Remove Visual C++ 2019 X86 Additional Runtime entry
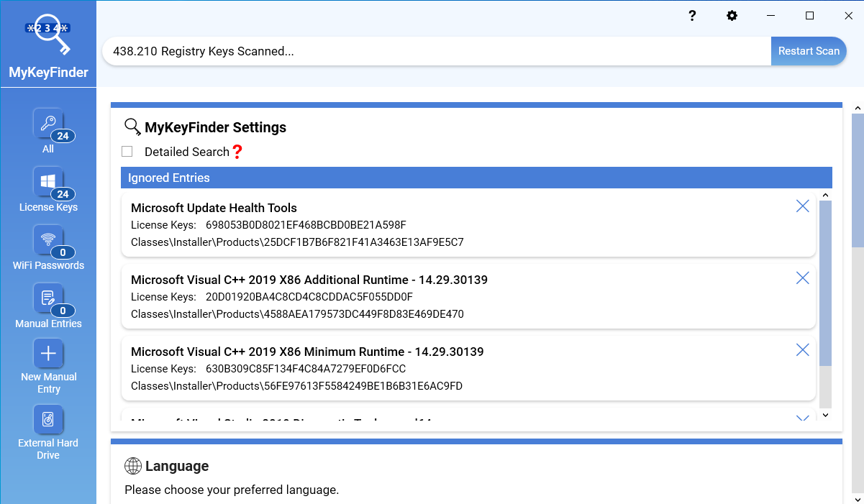 coord(803,278)
